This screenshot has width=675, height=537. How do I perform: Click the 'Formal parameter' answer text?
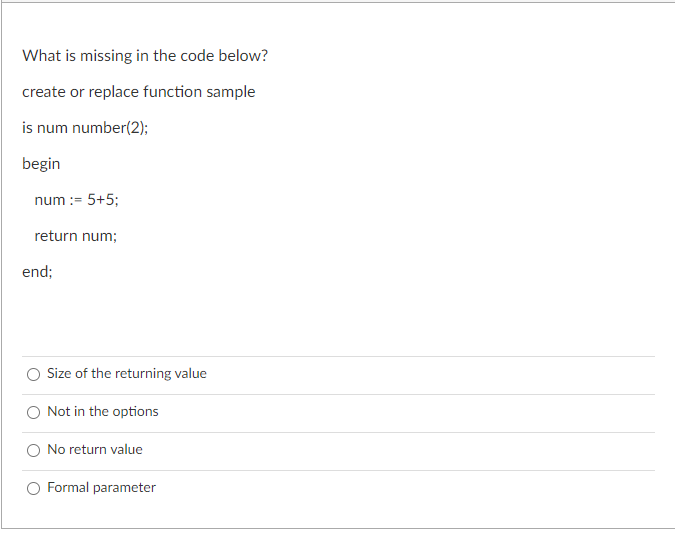pos(101,487)
